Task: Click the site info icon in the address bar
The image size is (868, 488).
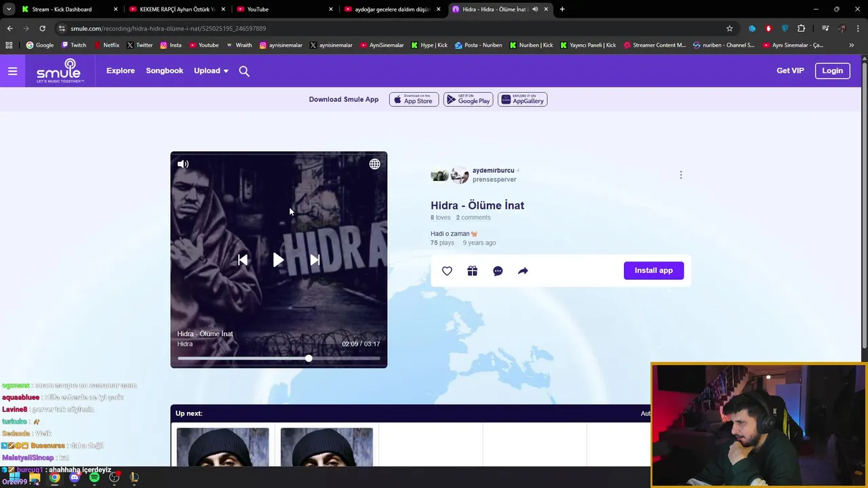Action: 62,28
